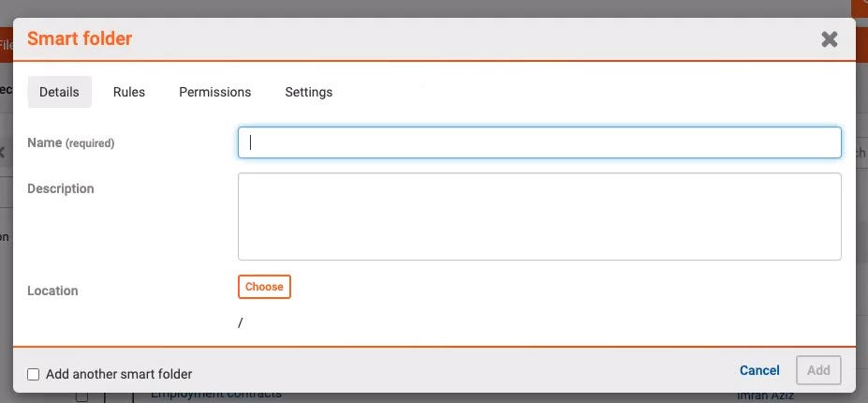This screenshot has height=403, width=868.
Task: Cancel the smart folder creation
Action: 759,370
